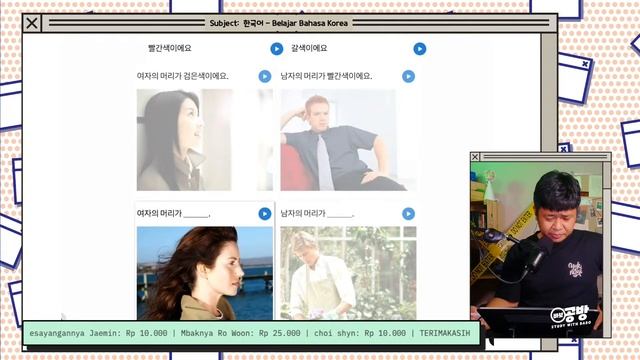
Task: Click the 남자의 머리가 빨간색이에요 sentence
Action: (x=326, y=76)
